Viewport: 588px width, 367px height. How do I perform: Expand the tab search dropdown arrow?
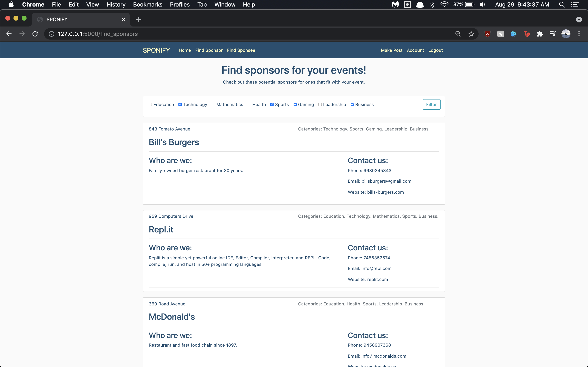[x=579, y=19]
